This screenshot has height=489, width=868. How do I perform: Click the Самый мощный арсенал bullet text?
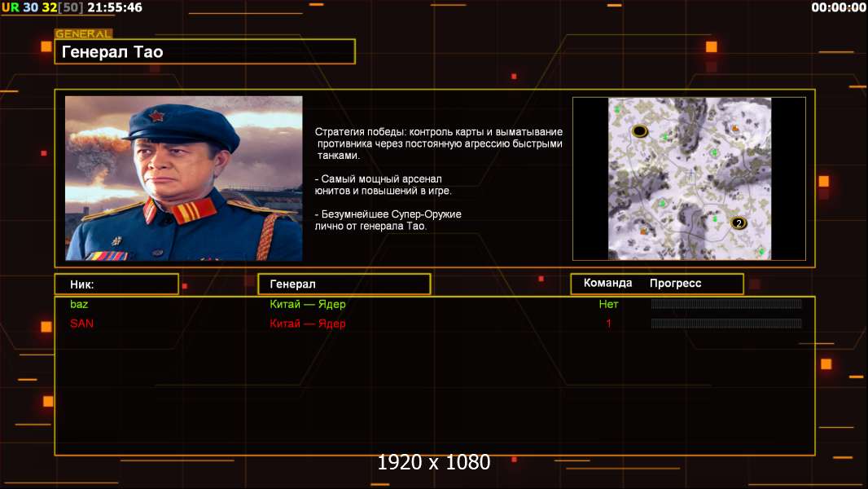[x=383, y=185]
